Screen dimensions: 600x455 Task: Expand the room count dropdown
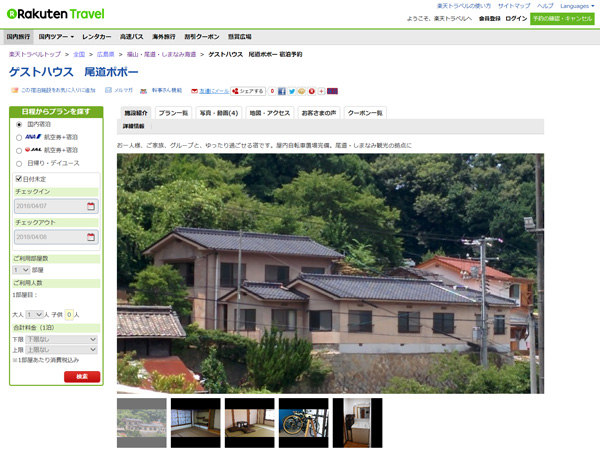tap(20, 269)
